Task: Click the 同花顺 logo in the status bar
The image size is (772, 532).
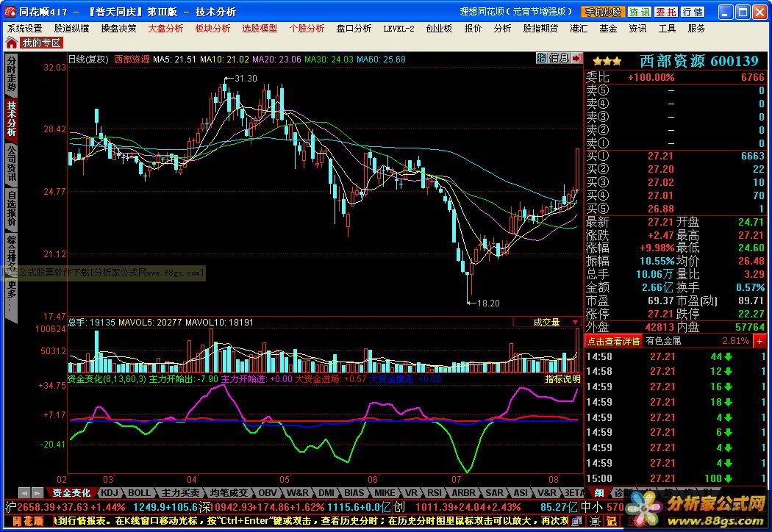Action: 28,521
